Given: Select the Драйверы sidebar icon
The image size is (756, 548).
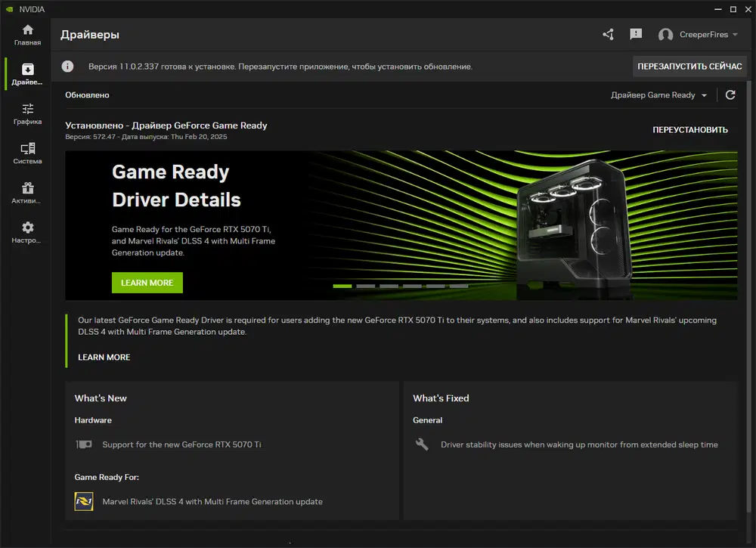Looking at the screenshot, I should click(x=27, y=74).
